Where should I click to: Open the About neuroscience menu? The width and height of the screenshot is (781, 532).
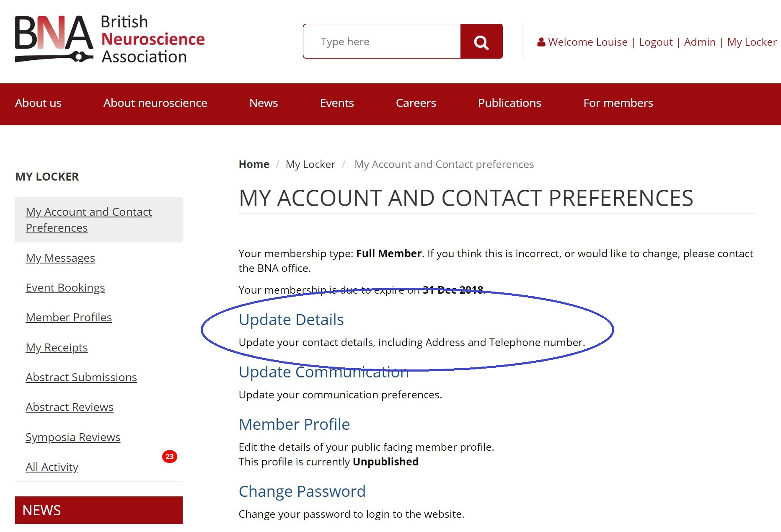point(155,103)
